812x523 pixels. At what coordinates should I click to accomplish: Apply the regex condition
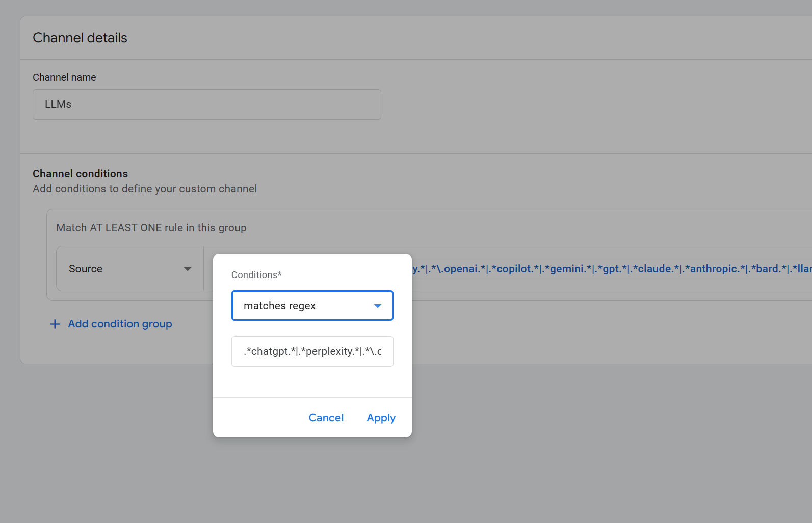tap(381, 418)
